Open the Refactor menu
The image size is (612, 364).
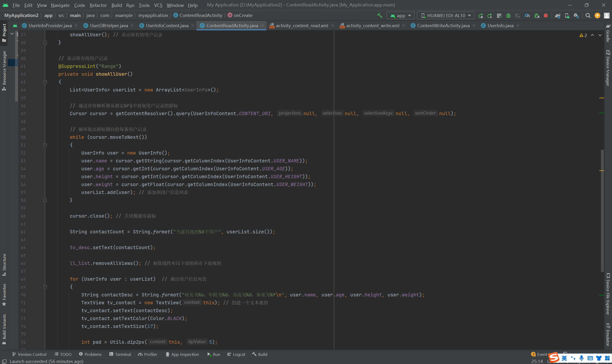[x=98, y=5]
